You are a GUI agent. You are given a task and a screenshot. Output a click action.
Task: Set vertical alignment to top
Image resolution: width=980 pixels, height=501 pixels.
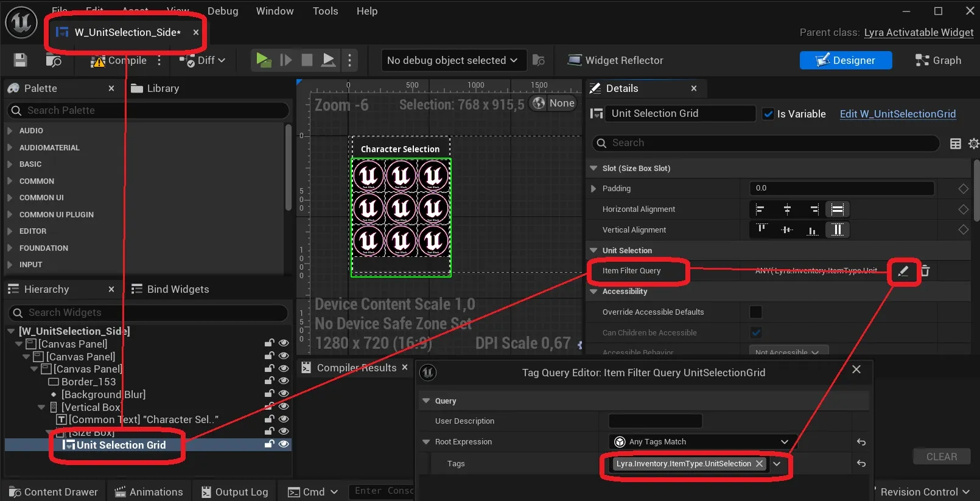761,229
